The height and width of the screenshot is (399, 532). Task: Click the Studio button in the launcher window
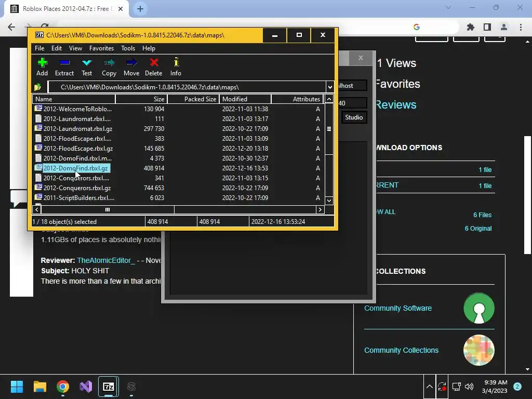coord(354,117)
